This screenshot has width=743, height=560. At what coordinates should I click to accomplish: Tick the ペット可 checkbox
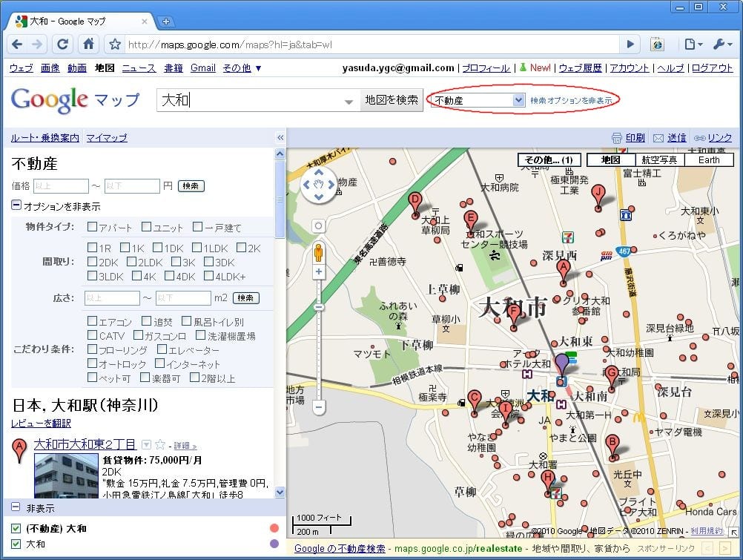point(93,378)
